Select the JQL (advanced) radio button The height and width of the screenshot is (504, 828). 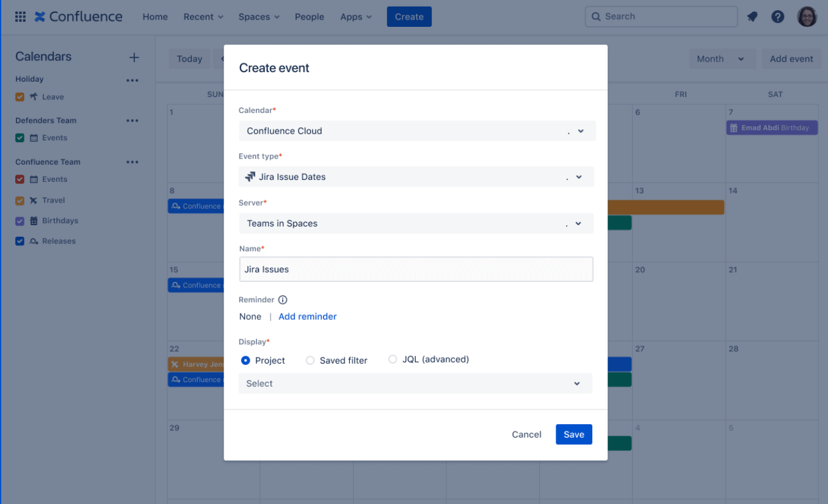393,359
